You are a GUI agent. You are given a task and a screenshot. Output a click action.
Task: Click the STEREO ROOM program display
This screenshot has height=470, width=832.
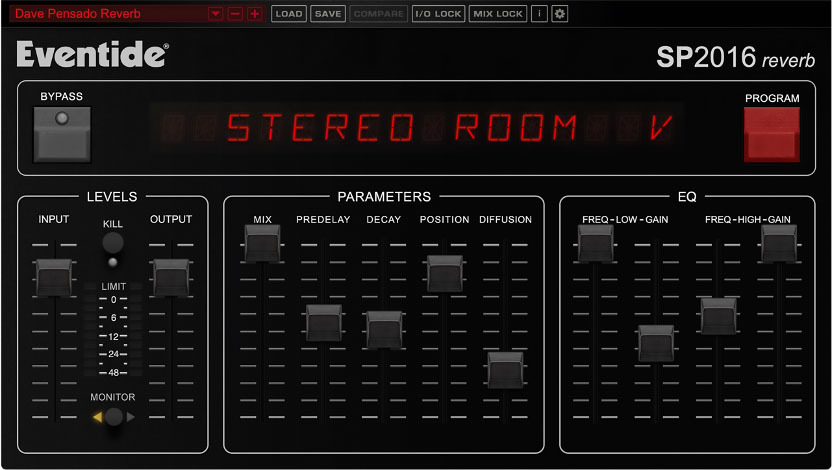click(x=416, y=127)
